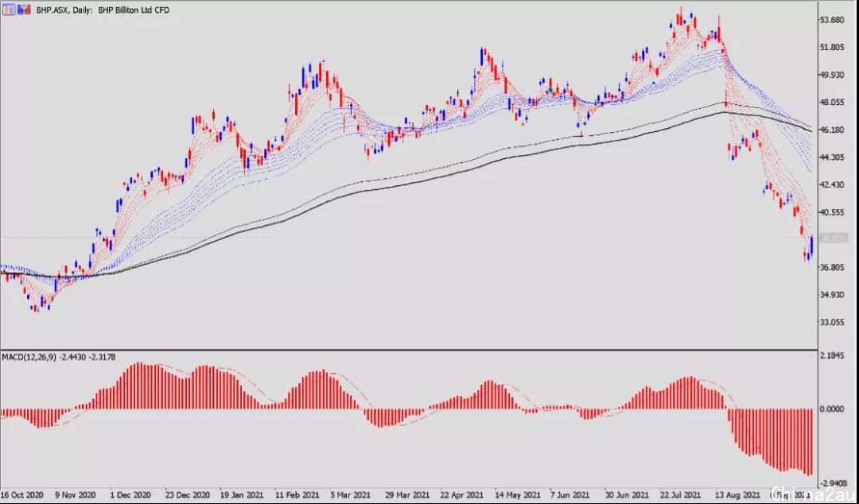
Task: Click the red-blue Depth of Market icon
Action: (x=24, y=9)
